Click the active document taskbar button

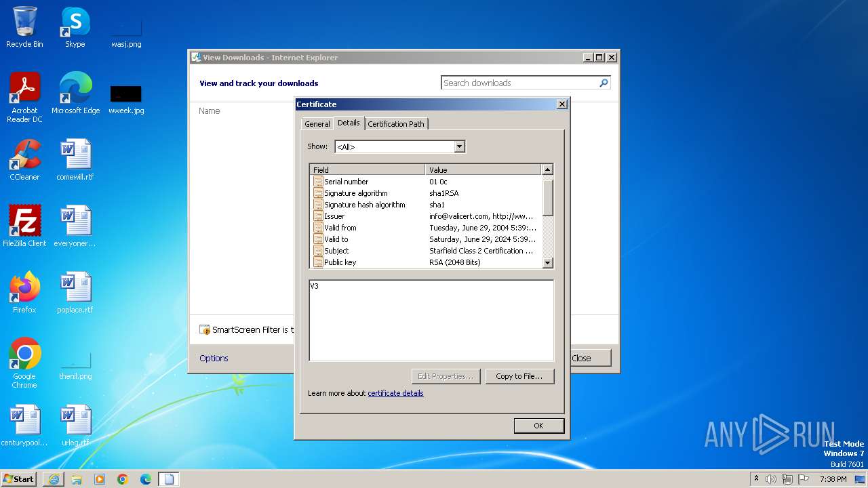tap(169, 479)
